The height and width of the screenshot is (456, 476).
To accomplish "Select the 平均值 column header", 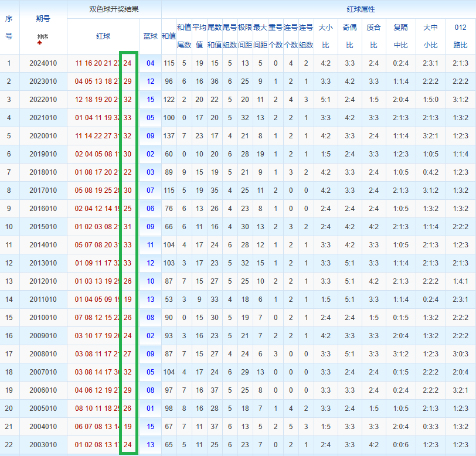I will tap(199, 36).
